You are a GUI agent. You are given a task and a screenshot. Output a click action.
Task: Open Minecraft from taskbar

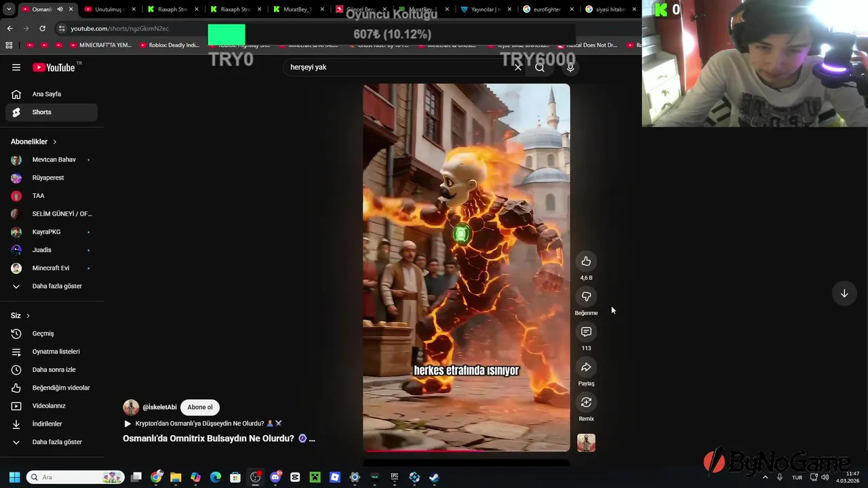pyautogui.click(x=315, y=477)
